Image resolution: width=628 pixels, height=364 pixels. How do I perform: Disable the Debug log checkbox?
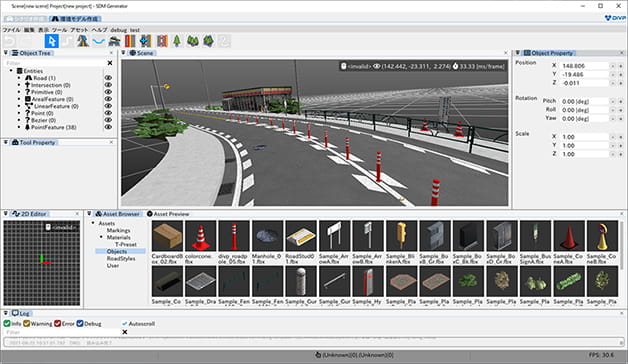(80, 324)
